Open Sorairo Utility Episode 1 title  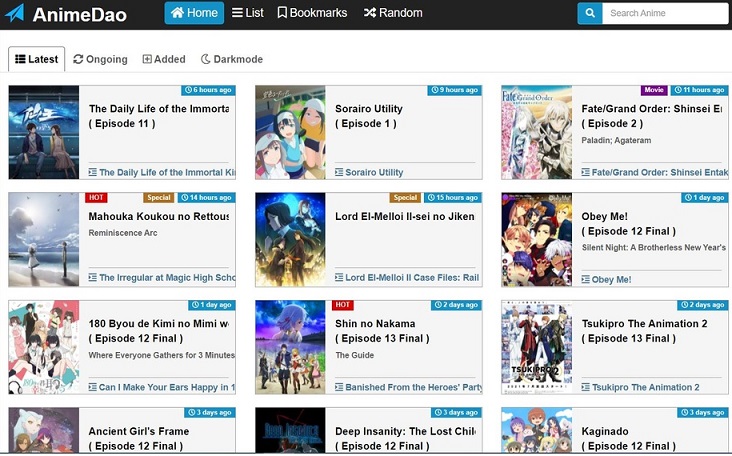pyautogui.click(x=369, y=116)
